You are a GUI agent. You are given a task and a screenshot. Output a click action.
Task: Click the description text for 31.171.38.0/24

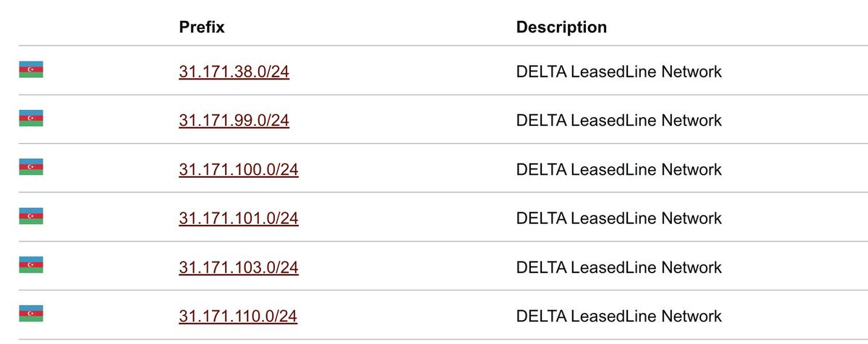pyautogui.click(x=618, y=72)
